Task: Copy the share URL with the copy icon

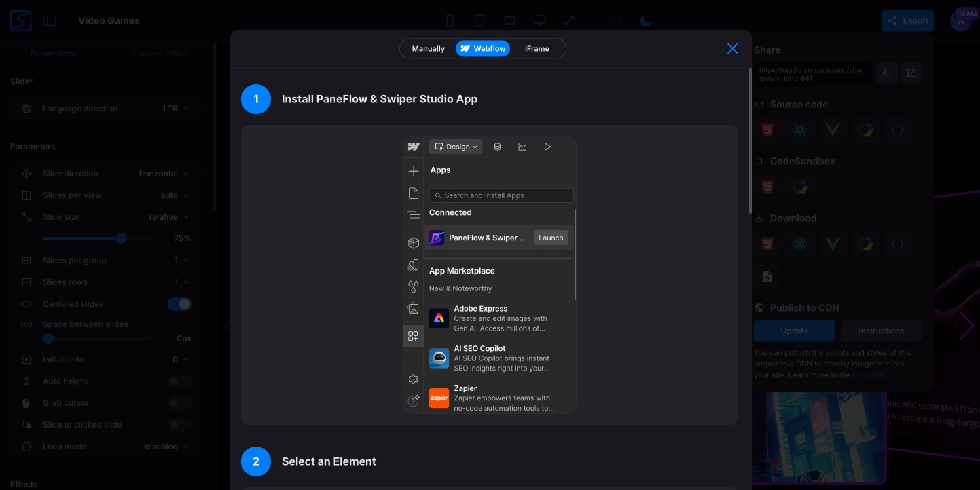Action: (x=887, y=73)
